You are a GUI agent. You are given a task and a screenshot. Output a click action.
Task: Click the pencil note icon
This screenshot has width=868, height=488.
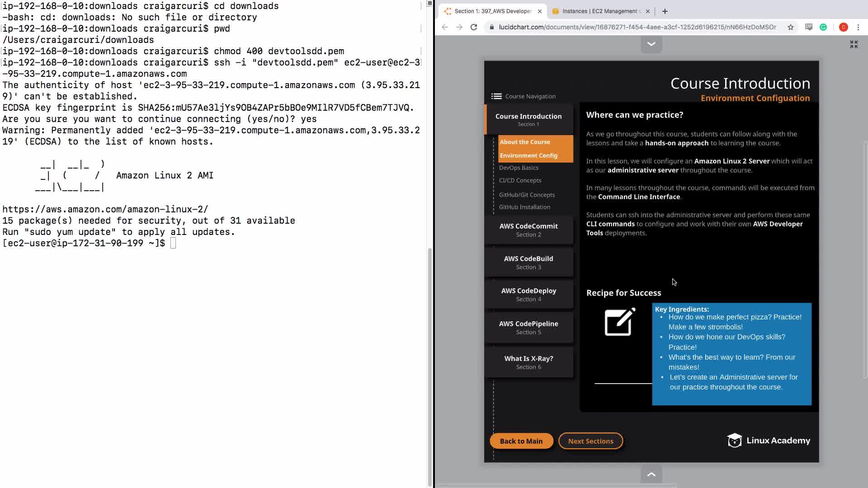[x=620, y=322]
